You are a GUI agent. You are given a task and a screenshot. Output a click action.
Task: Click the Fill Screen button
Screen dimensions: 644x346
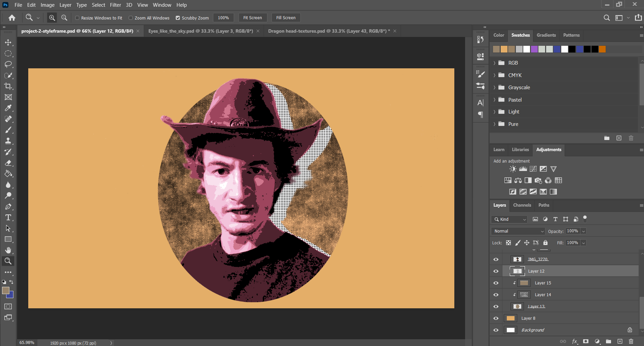tap(286, 18)
